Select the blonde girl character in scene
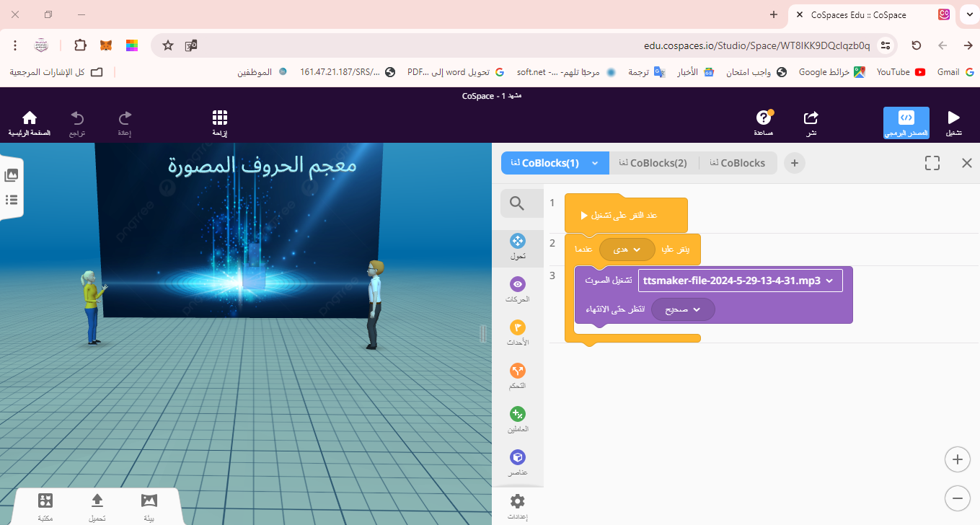Screen dimensions: 980x525 point(92,307)
